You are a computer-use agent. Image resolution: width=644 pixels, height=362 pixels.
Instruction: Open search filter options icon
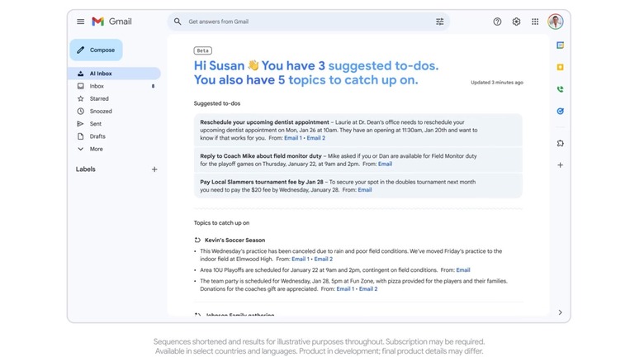(x=439, y=21)
